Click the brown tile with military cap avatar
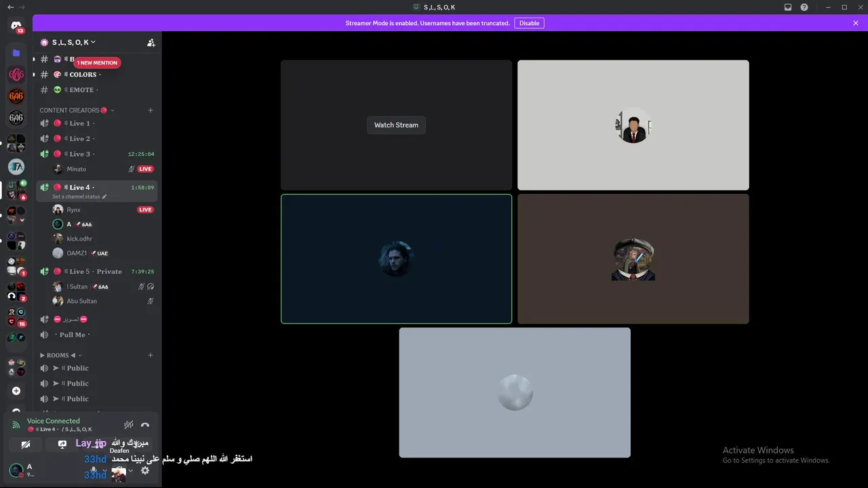 pyautogui.click(x=633, y=259)
